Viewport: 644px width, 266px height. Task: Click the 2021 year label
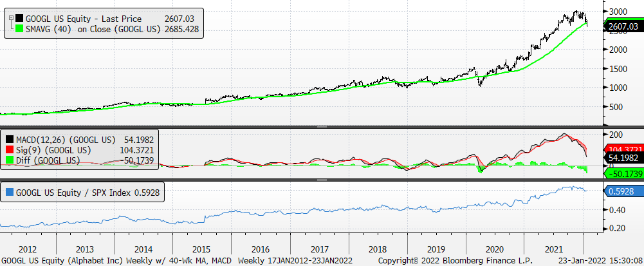pos(553,249)
